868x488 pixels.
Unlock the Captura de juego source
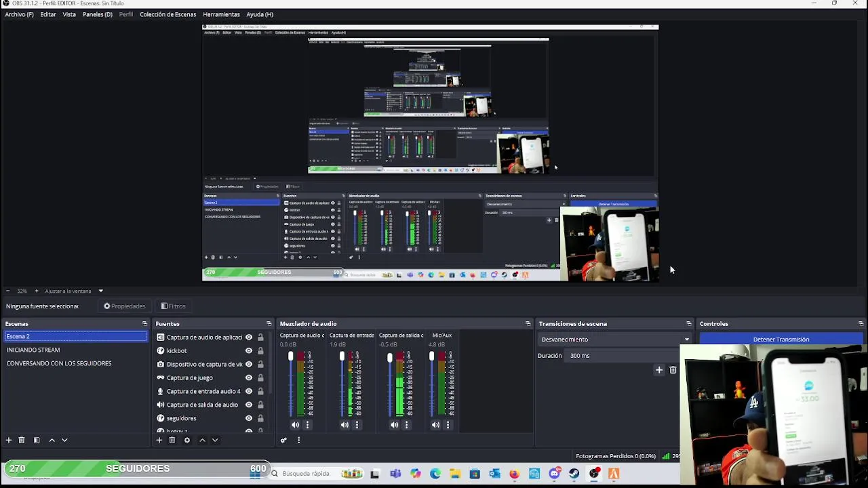tap(260, 378)
